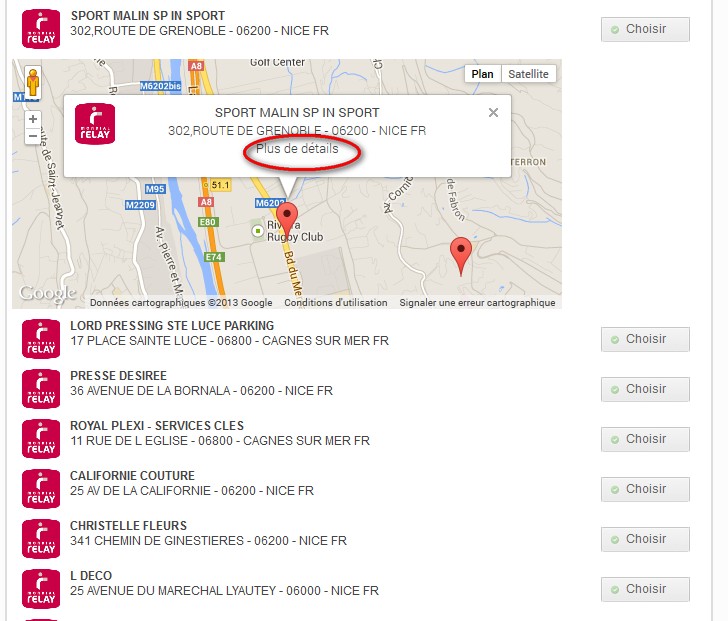Image resolution: width=728 pixels, height=621 pixels.
Task: Click address 25 AVENUE DU MARECHAL LYAUTEY
Action: 224,591
